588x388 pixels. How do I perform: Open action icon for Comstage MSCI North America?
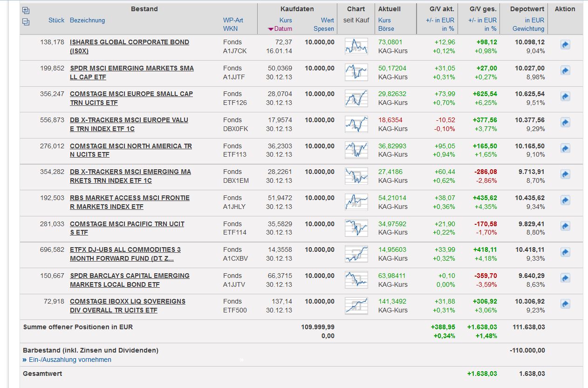pyautogui.click(x=565, y=149)
